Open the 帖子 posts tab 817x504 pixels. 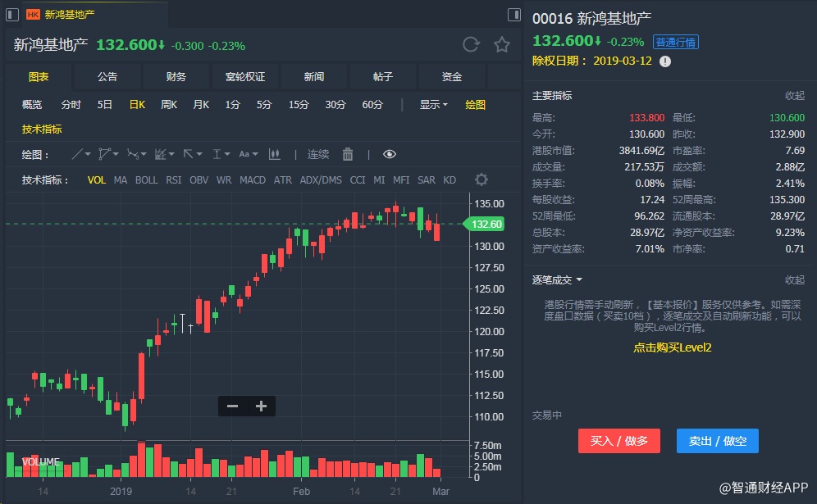point(383,76)
